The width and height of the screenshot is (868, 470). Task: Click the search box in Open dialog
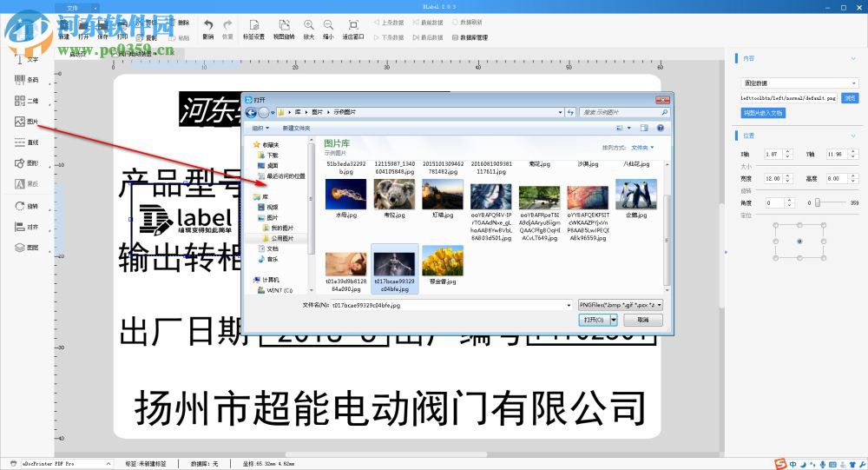pos(624,113)
